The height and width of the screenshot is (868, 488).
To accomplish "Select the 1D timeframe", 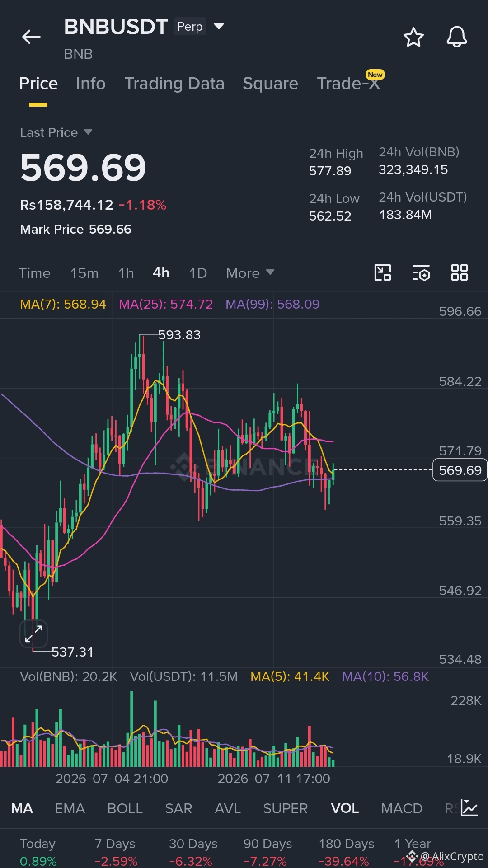I will tap(198, 273).
